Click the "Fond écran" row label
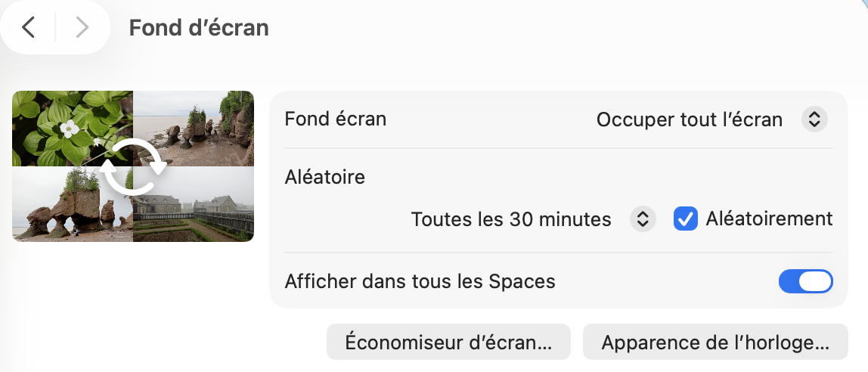Screen dimensions: 868x372 point(335,119)
